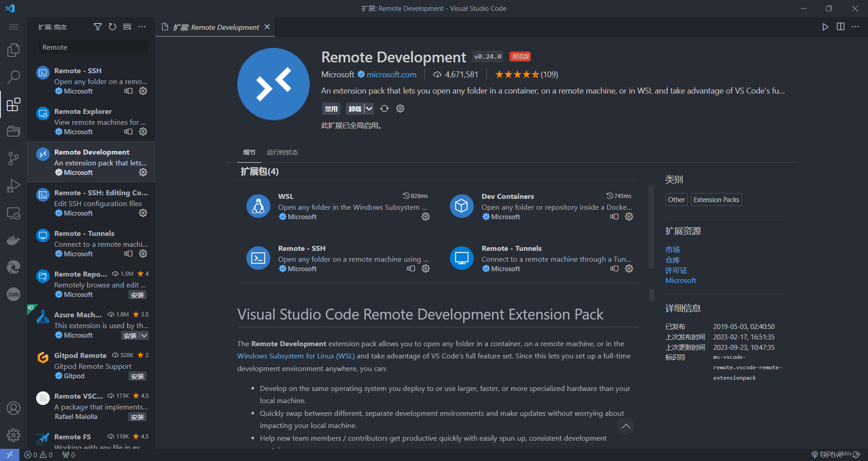Filter extensions using the funnel icon

click(x=97, y=27)
